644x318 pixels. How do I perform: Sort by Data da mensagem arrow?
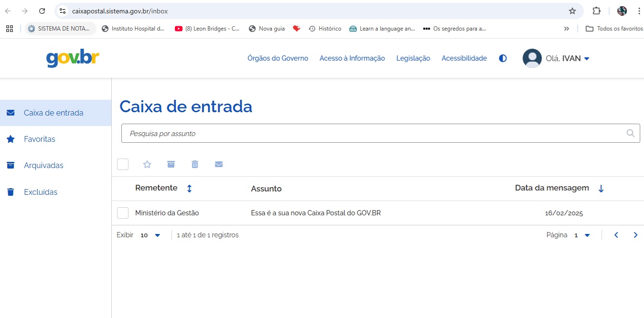(x=601, y=189)
